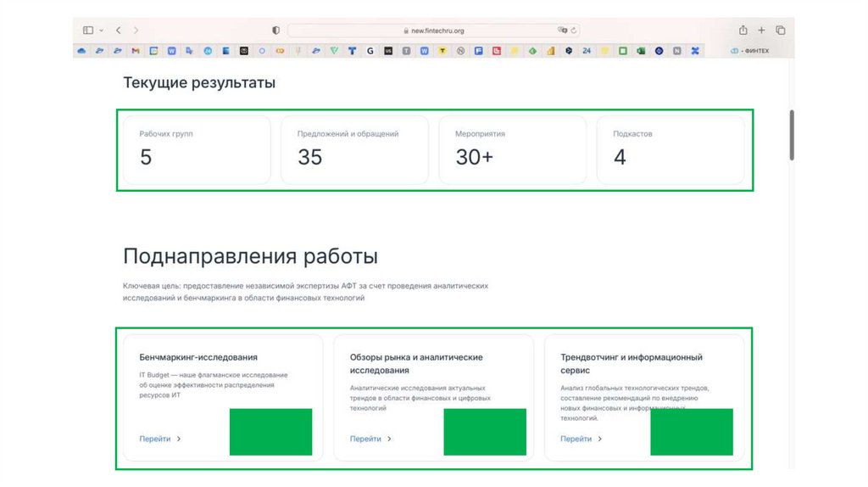This screenshot has height=487, width=868.
Task: Click the IT Budget description text
Action: pyautogui.click(x=214, y=385)
